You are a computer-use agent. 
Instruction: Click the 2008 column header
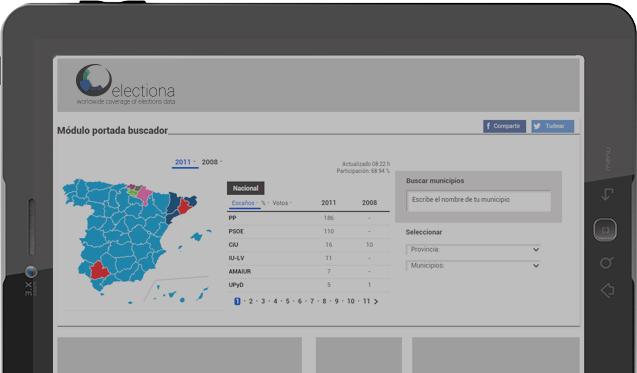click(x=369, y=203)
